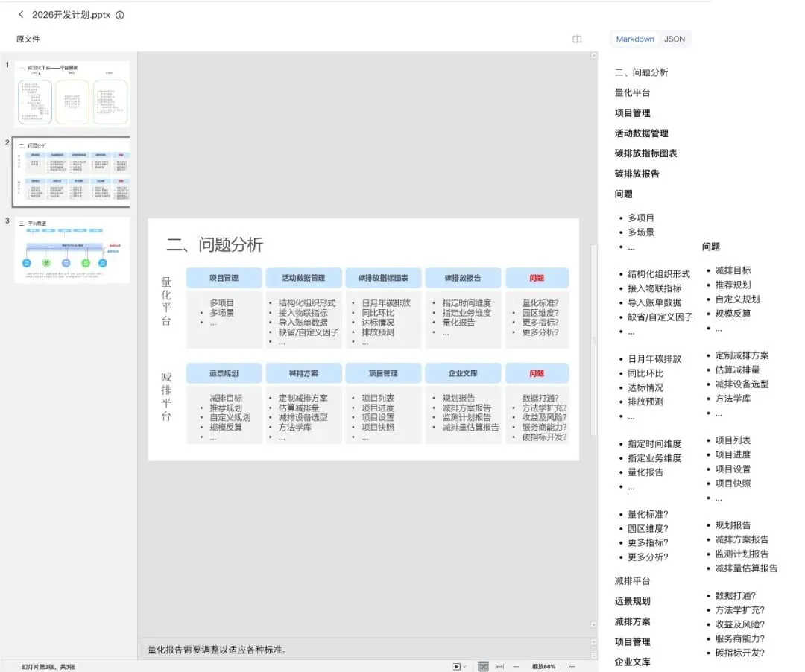Click the 减排方案 header box in slide

tap(303, 373)
